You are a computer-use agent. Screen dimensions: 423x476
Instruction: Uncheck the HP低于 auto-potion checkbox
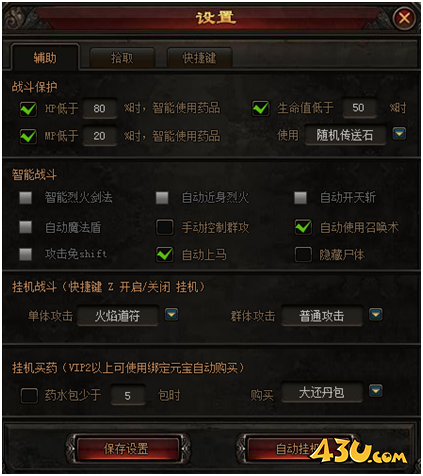pos(28,108)
